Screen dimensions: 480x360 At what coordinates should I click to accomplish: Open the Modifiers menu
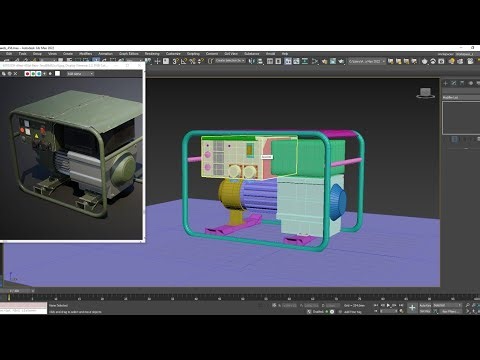(85, 54)
